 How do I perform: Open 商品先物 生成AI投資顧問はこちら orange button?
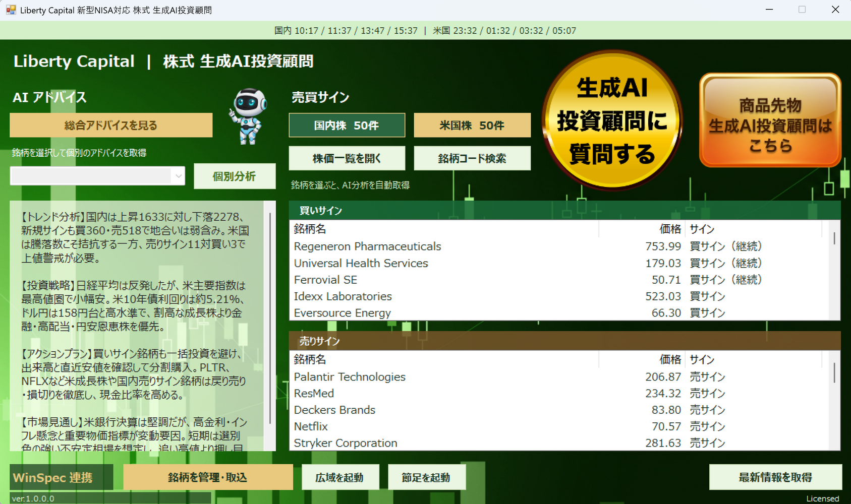coord(770,120)
